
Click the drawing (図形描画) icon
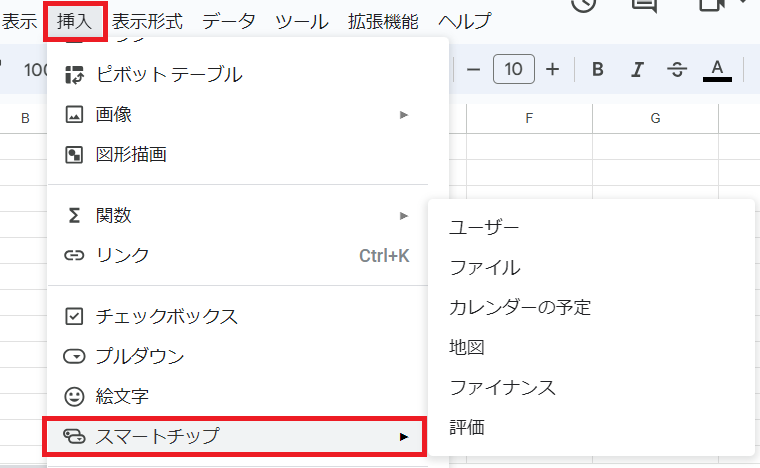click(x=74, y=155)
